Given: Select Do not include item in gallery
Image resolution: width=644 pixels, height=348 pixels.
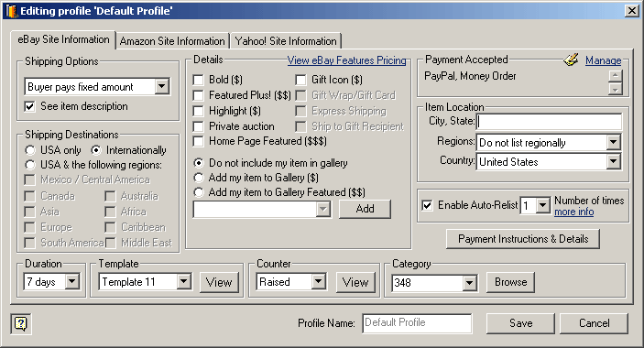Looking at the screenshot, I should (x=199, y=163).
